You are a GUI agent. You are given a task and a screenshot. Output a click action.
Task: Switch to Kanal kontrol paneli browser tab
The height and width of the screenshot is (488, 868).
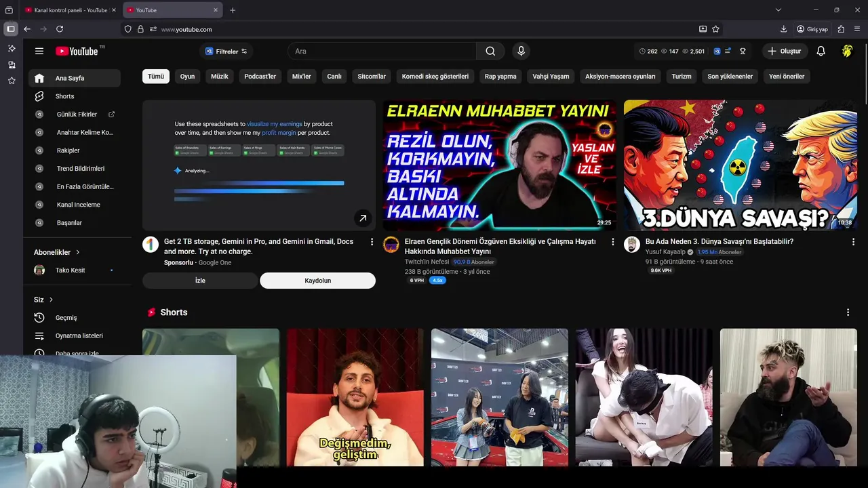(71, 10)
